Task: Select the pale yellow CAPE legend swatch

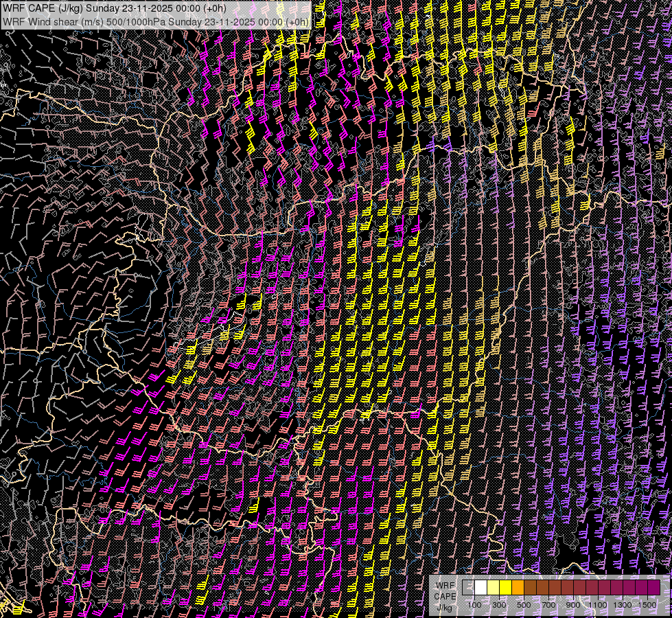Action: [493, 588]
